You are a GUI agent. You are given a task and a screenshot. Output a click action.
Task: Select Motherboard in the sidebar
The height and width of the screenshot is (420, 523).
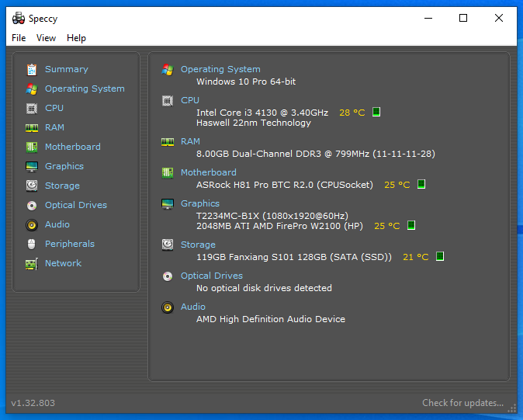[x=73, y=147]
